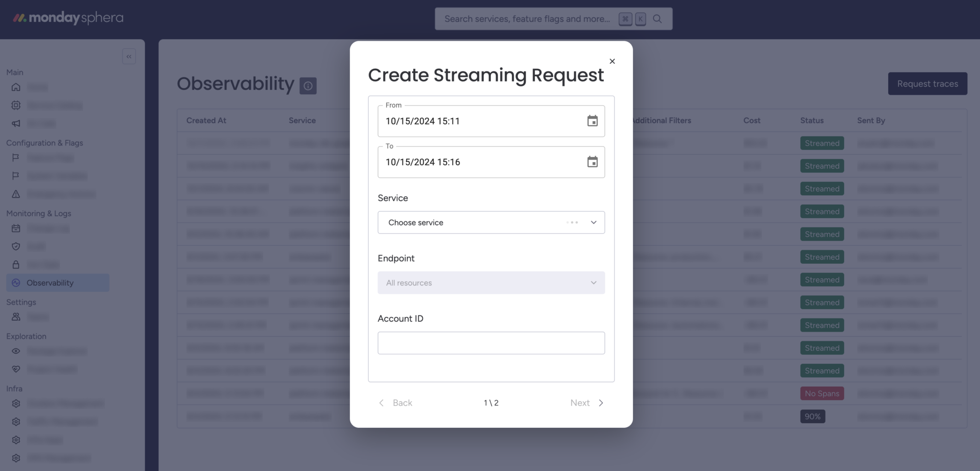Click the search services field
Viewport: 980px width, 471px height.
pyautogui.click(x=526, y=19)
